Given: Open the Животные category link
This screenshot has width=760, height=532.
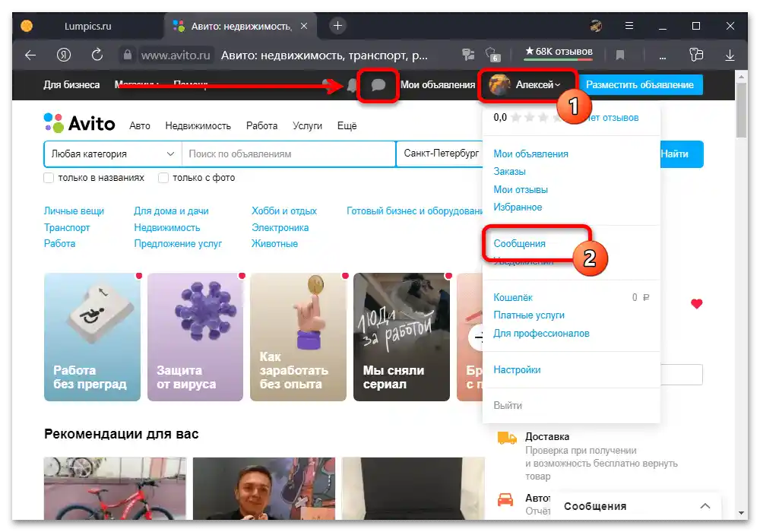Looking at the screenshot, I should [274, 244].
